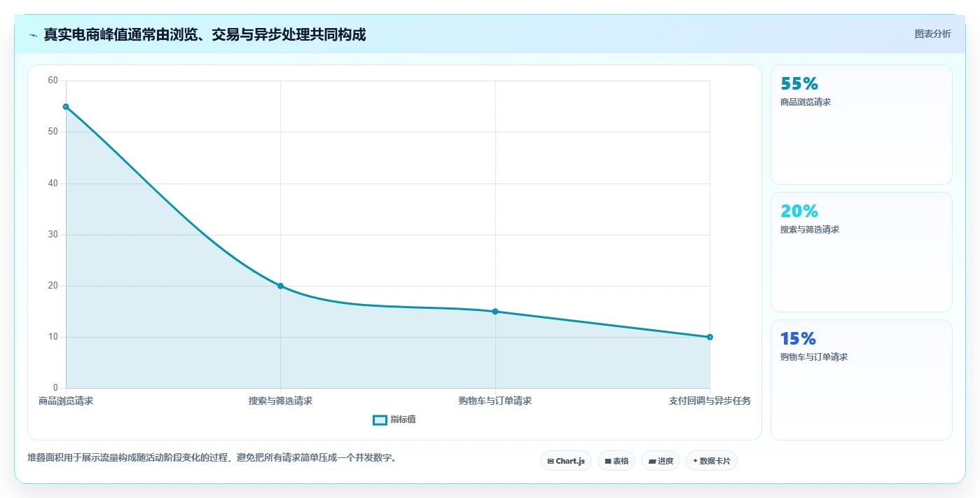Click the y-axis value 50
Viewport: 980px width, 498px height.
click(53, 132)
